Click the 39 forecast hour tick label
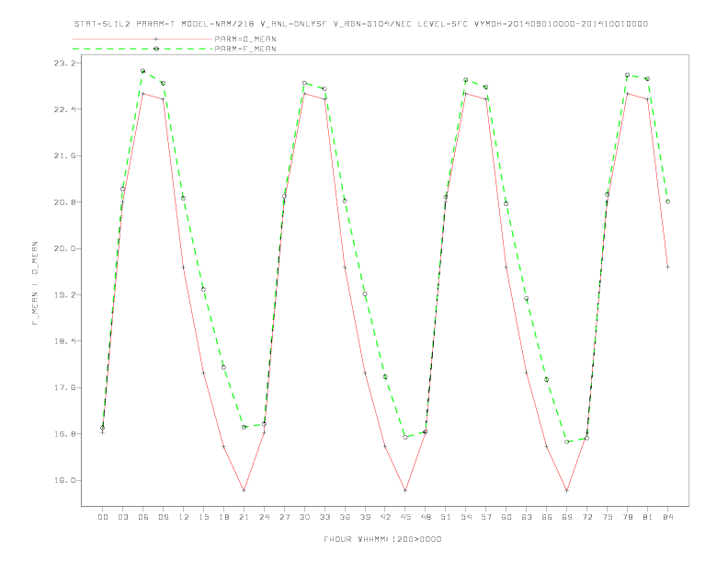The height and width of the screenshot is (563, 728). (x=365, y=517)
